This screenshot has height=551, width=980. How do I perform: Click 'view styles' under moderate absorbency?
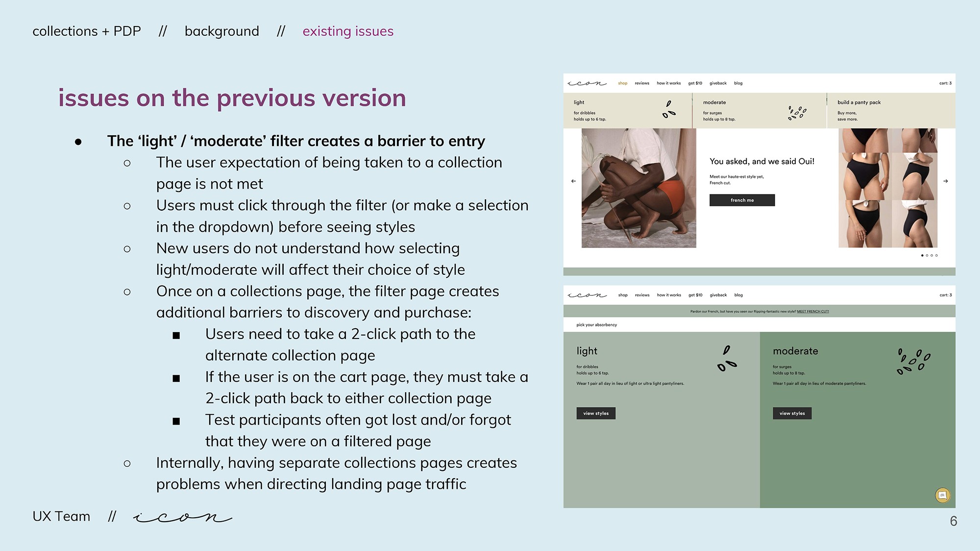tap(792, 413)
